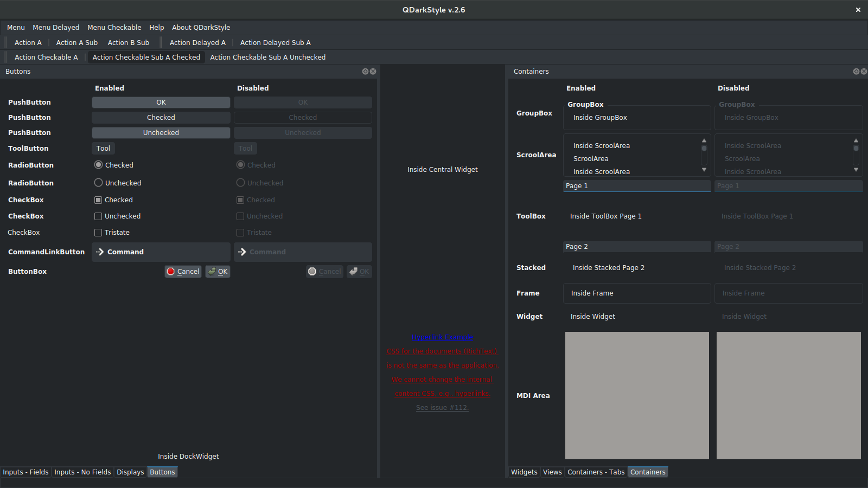This screenshot has width=868, height=488.
Task: Click 'Inside DockWidget' label
Action: pos(188,457)
